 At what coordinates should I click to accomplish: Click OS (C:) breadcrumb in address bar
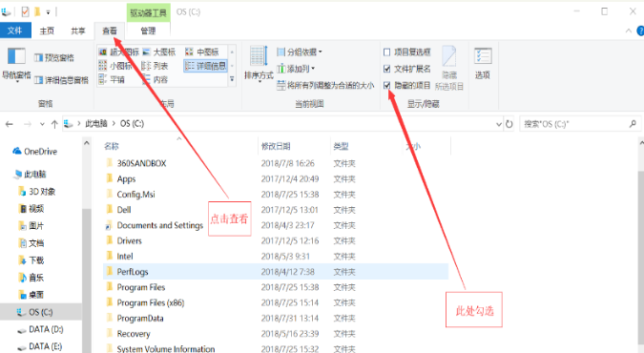coord(133,124)
